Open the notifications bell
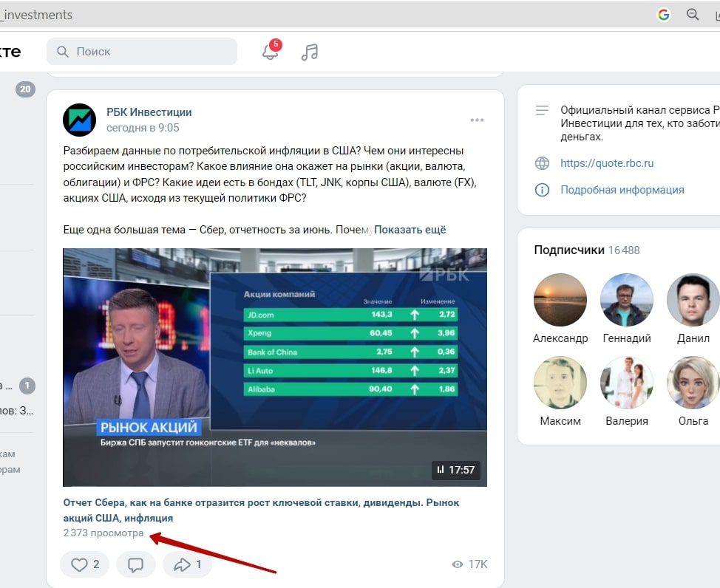720x588 pixels. tap(271, 52)
